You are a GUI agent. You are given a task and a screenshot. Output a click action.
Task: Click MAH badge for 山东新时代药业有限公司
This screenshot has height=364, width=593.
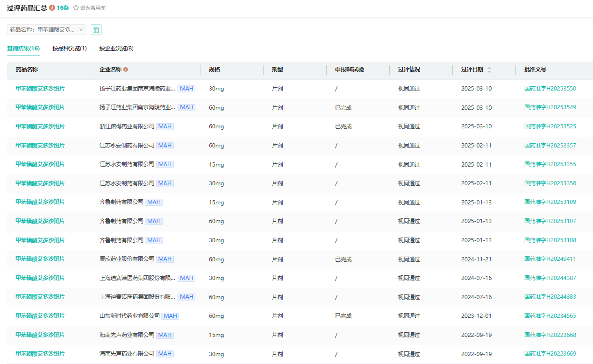[x=170, y=316]
